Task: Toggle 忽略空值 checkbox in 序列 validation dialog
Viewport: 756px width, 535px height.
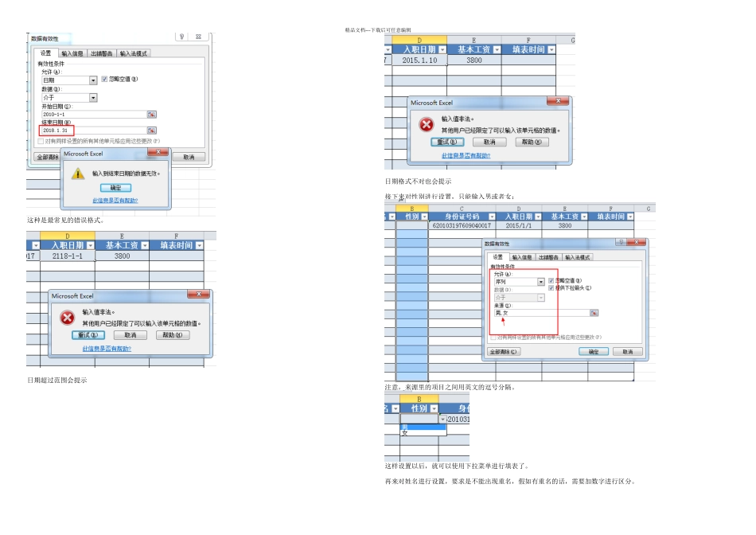Action: click(x=551, y=281)
